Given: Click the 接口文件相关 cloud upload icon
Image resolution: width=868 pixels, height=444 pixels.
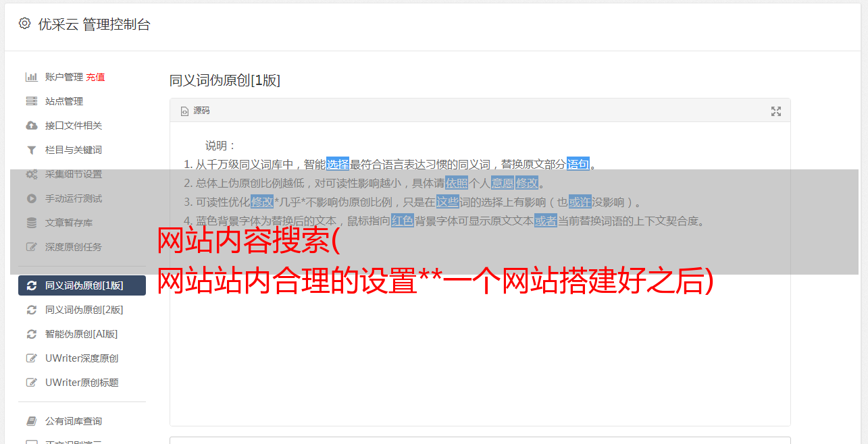Looking at the screenshot, I should [31, 126].
